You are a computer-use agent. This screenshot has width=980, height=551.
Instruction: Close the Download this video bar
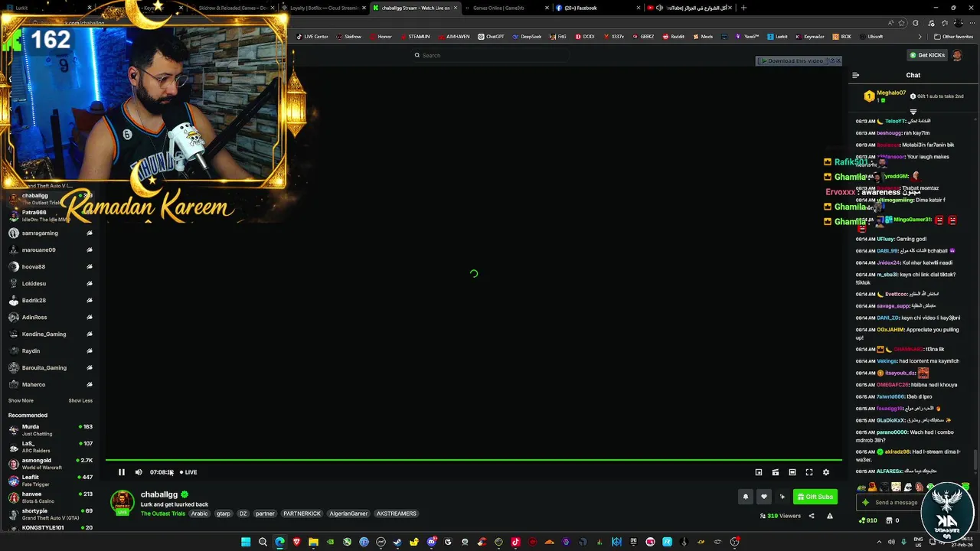click(x=838, y=61)
